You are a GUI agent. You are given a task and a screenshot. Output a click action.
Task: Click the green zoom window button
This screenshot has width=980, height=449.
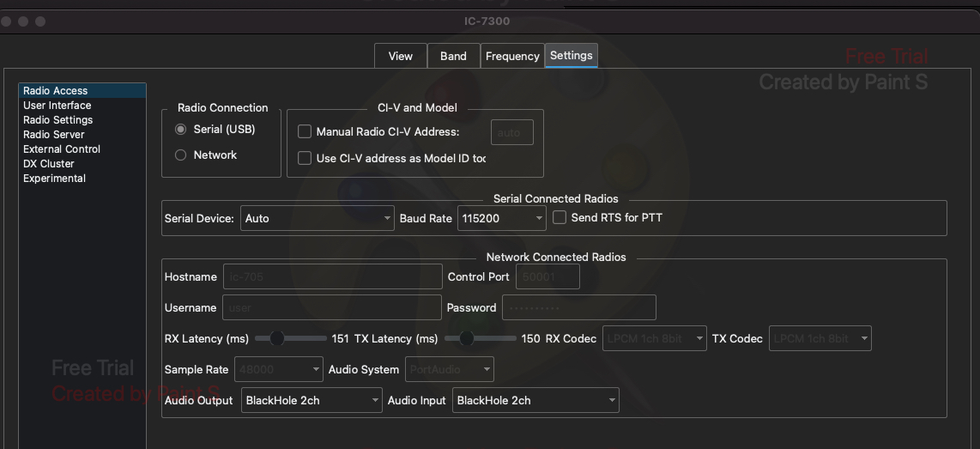(x=40, y=21)
